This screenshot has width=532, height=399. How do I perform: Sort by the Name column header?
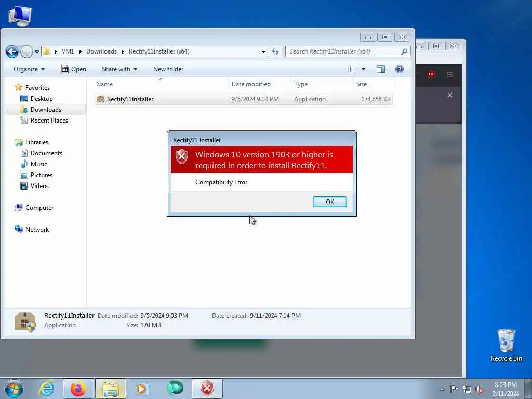[161, 84]
